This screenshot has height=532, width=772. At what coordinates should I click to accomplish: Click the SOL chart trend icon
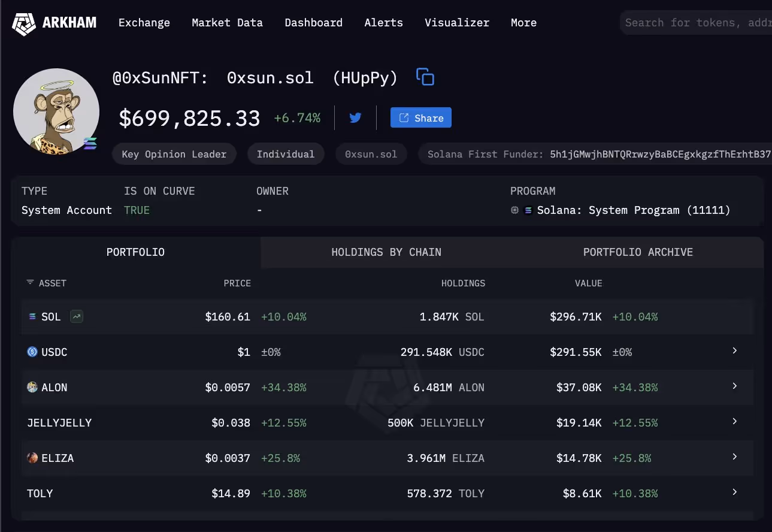click(x=77, y=316)
